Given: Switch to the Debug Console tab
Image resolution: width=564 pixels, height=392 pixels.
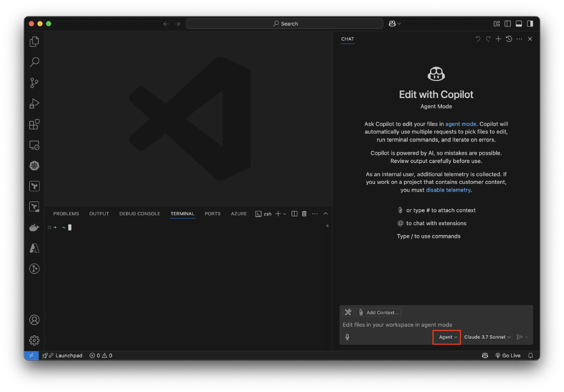Looking at the screenshot, I should [139, 214].
